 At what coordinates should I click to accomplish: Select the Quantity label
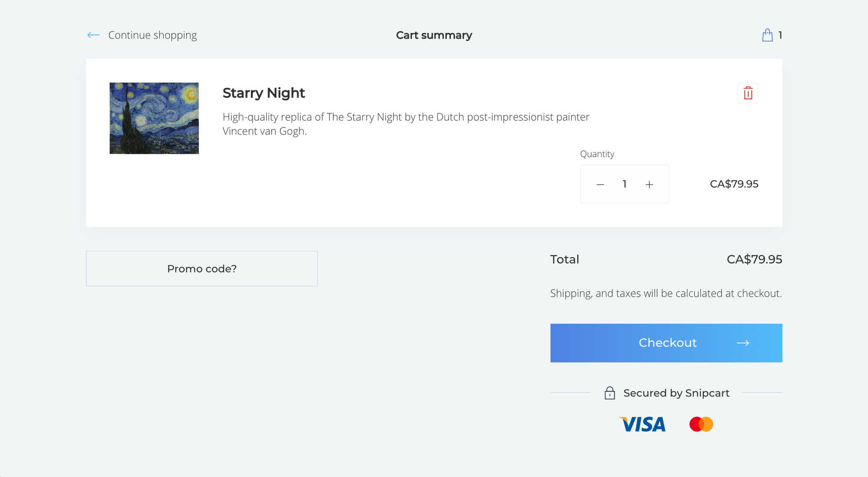(598, 154)
